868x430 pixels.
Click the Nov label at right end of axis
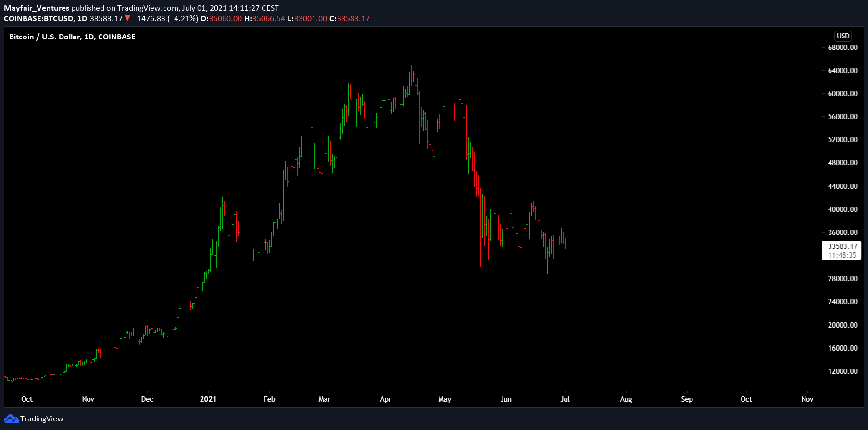pyautogui.click(x=807, y=399)
